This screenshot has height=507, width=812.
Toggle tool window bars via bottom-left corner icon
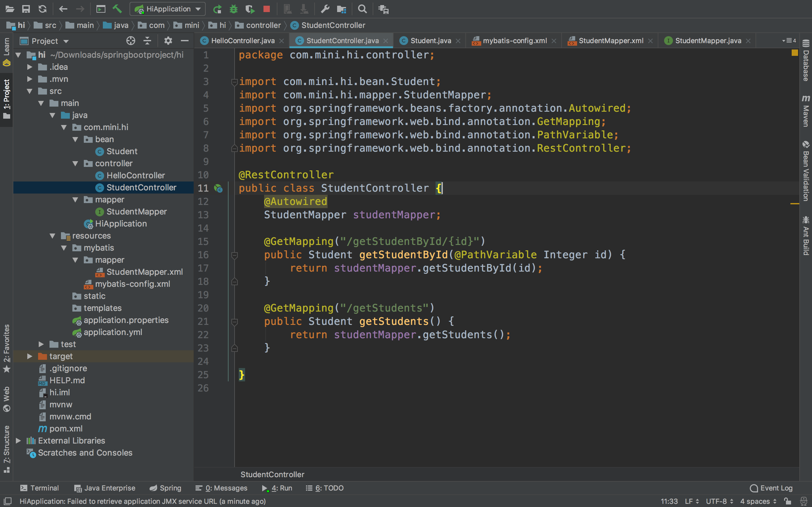[x=7, y=501]
